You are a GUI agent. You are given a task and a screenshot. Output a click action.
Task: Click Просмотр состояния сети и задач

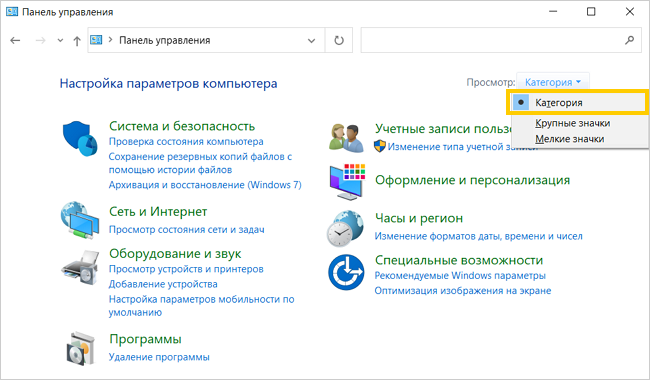tap(187, 229)
